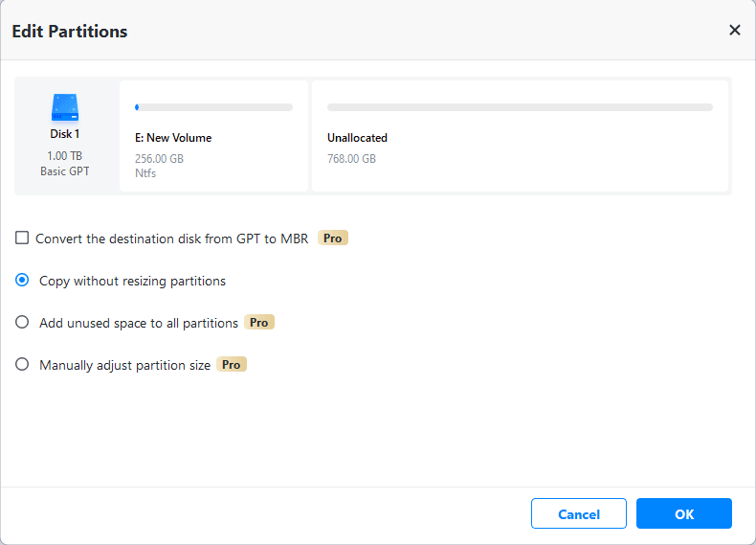Select Manually adjust partition size option
Screen dimensions: 756x545
22,365
